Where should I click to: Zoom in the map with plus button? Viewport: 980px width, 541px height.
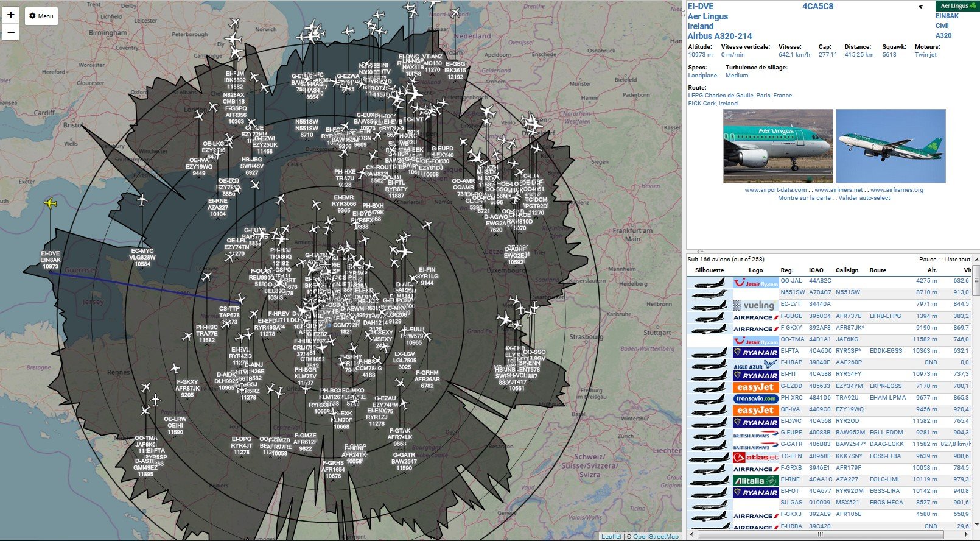[x=10, y=15]
